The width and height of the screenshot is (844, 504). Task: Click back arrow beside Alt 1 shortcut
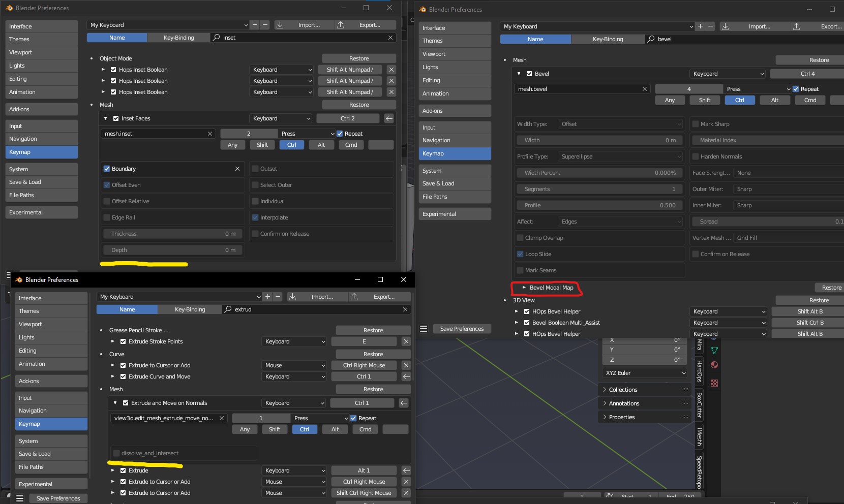pyautogui.click(x=406, y=470)
